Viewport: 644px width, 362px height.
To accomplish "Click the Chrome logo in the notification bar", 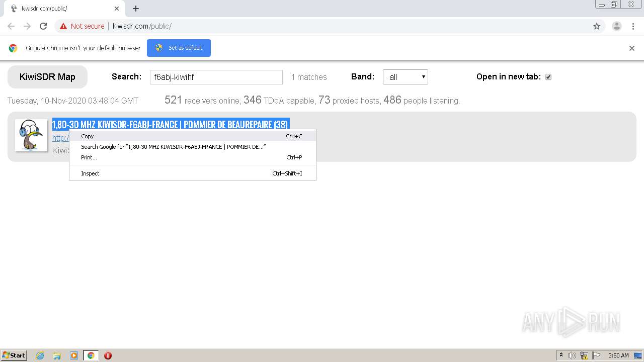I will tap(13, 48).
